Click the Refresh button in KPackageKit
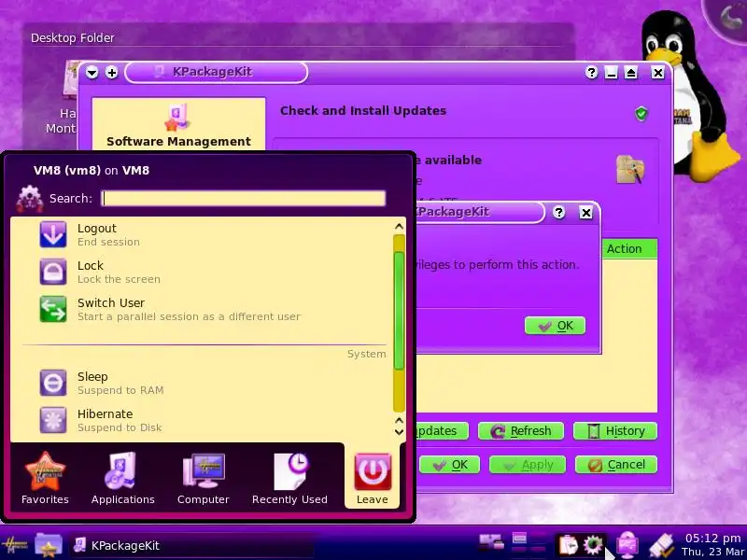The height and width of the screenshot is (560, 747). pos(521,431)
